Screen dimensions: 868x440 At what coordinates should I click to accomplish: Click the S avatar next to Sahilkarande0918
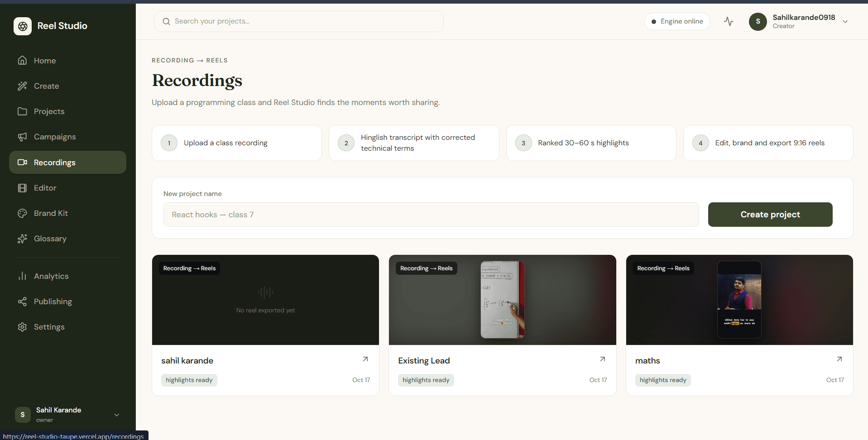click(758, 22)
